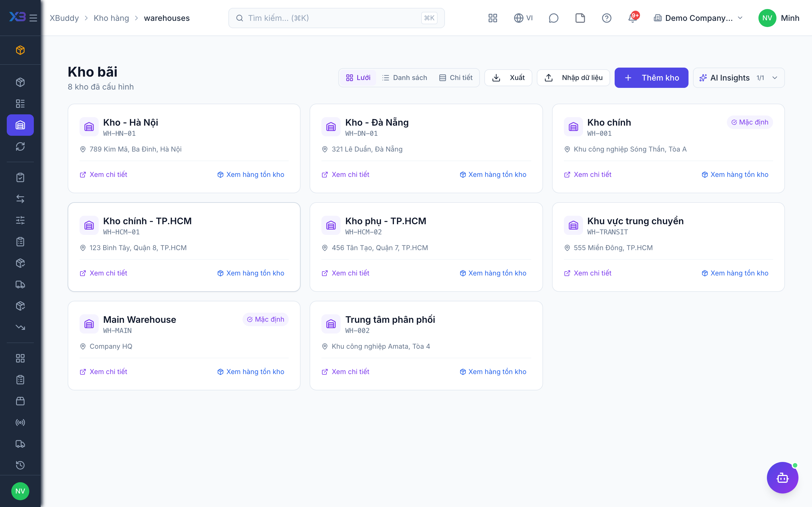
Task: Open the AI chatbot floating button
Action: [x=782, y=477]
